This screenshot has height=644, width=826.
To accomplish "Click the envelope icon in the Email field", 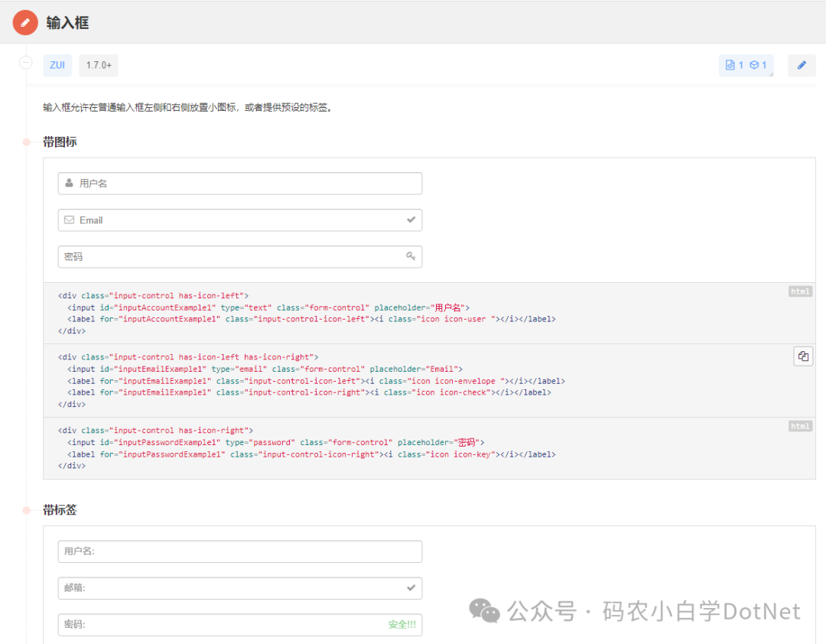I will coord(69,220).
